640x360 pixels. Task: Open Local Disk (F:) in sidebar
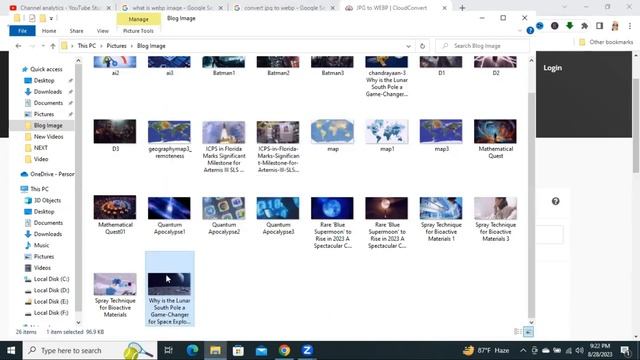pos(51,313)
